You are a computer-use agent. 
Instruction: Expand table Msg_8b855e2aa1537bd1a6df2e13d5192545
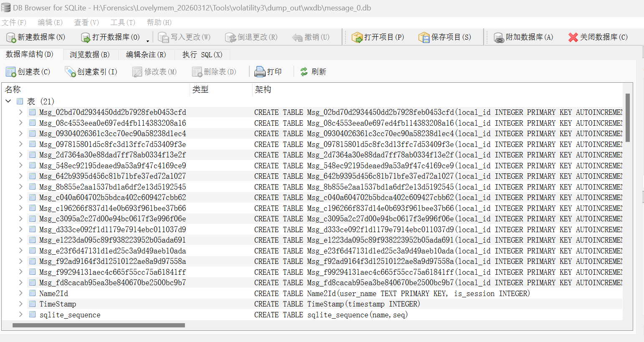[20, 187]
